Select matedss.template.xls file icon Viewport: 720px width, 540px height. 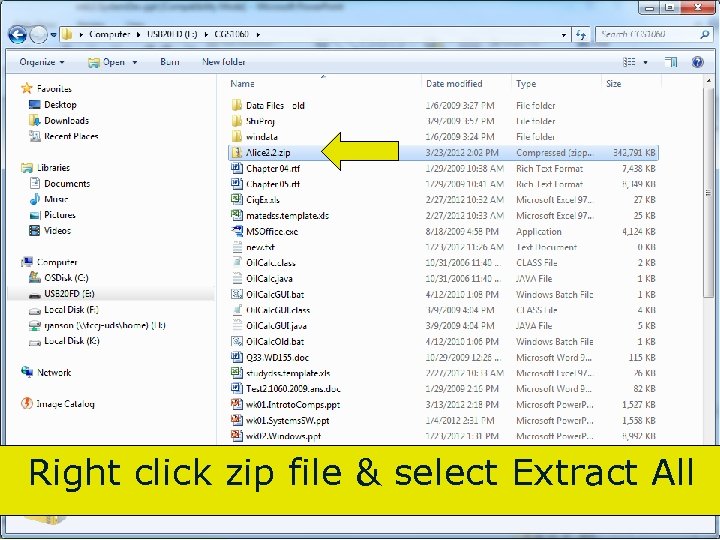pos(236,215)
